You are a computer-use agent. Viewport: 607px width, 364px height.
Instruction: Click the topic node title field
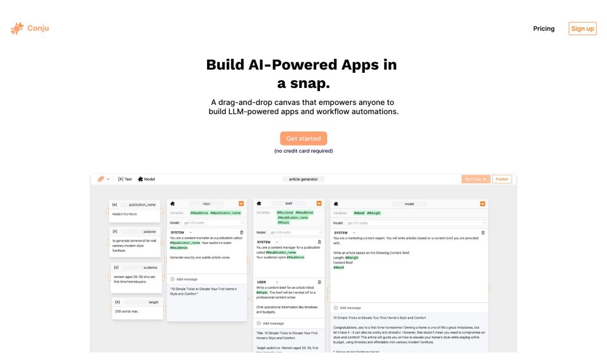[x=207, y=203]
